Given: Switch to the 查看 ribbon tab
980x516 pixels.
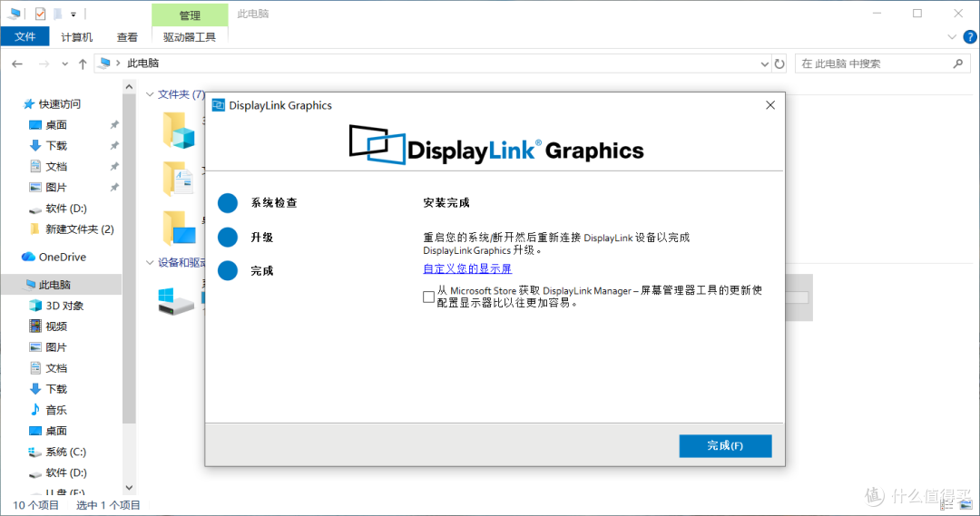Looking at the screenshot, I should [127, 37].
